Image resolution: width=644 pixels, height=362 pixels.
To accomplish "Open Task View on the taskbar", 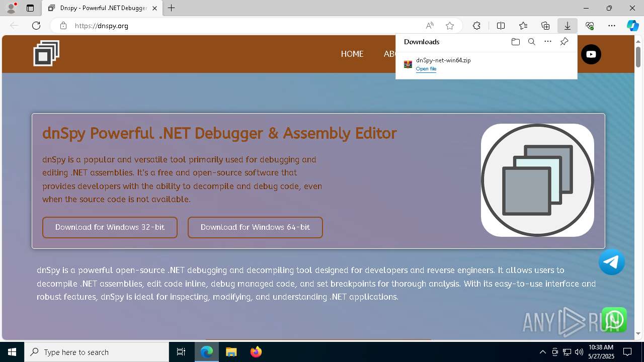I will (x=181, y=352).
